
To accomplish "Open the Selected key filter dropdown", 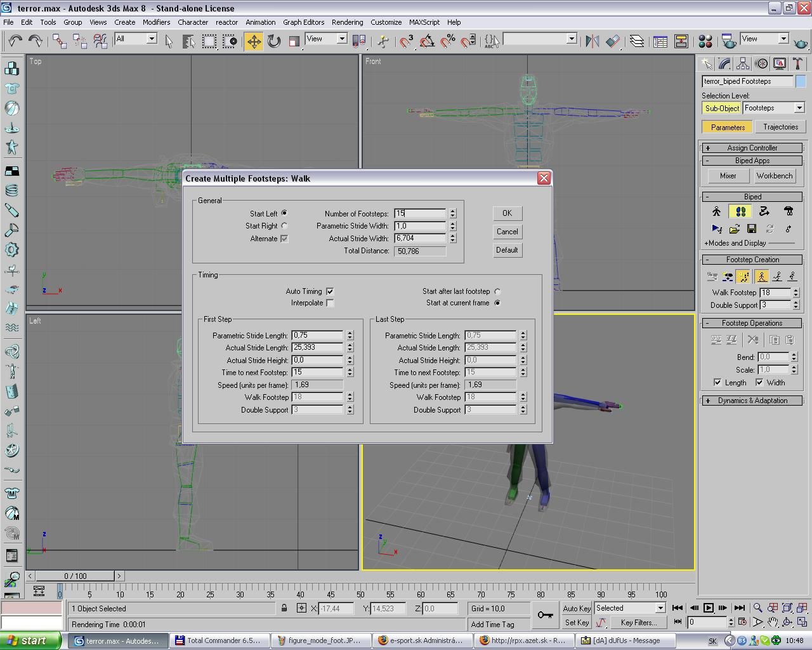I will tap(629, 608).
